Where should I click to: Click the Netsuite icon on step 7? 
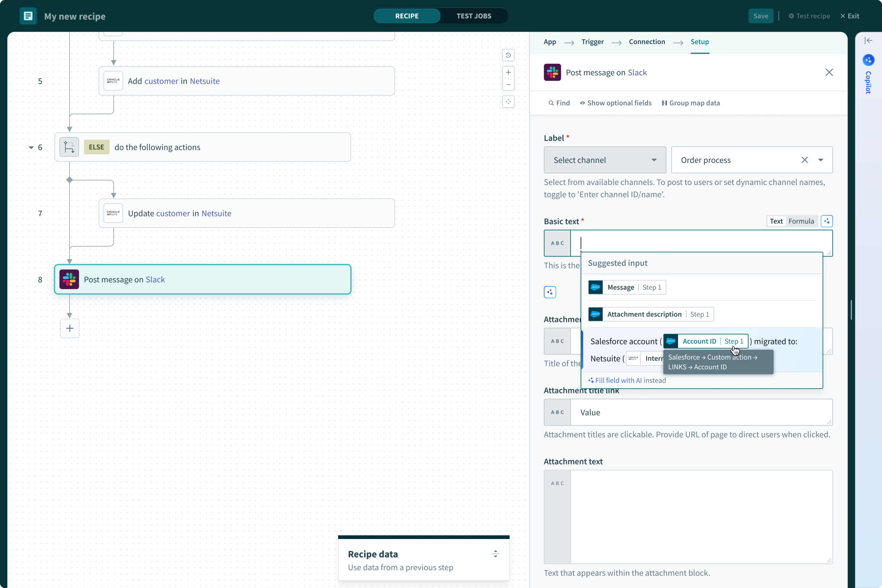pyautogui.click(x=113, y=213)
